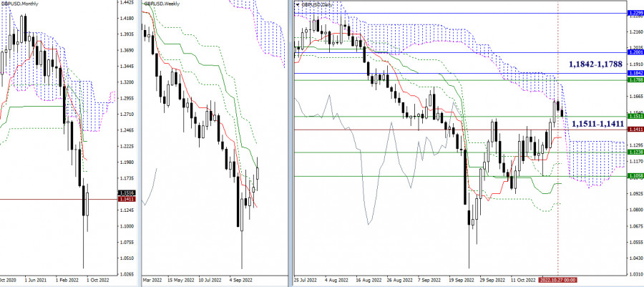Click the 1.2299 blue price label

636,13
